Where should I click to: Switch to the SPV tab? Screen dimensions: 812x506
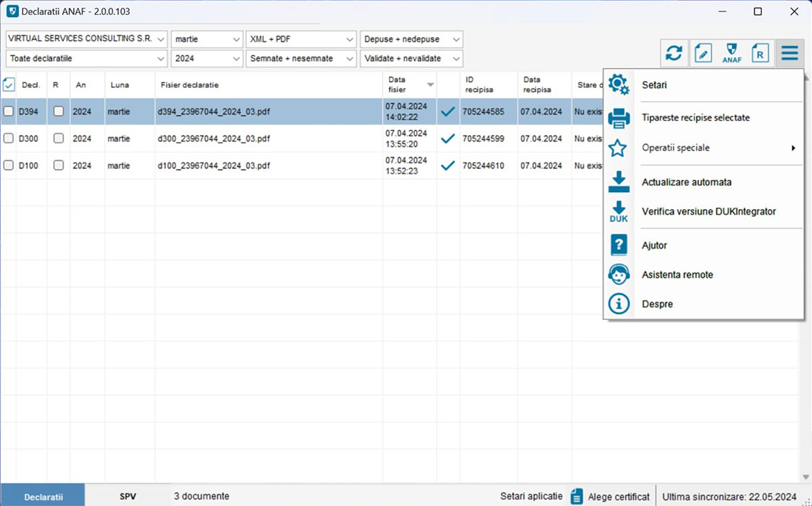pos(128,497)
